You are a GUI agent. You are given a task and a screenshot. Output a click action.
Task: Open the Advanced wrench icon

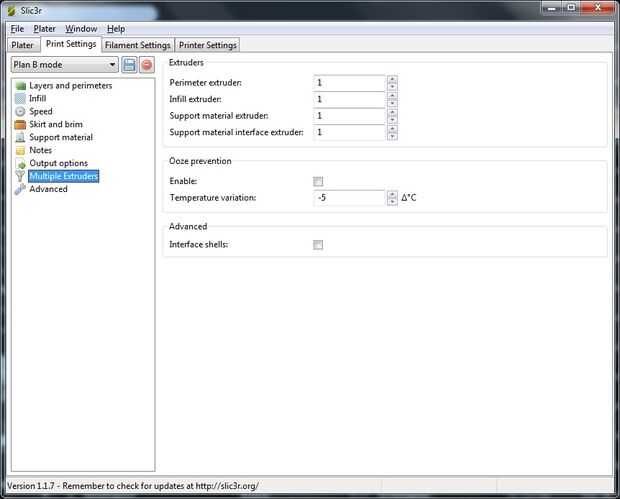coord(20,189)
